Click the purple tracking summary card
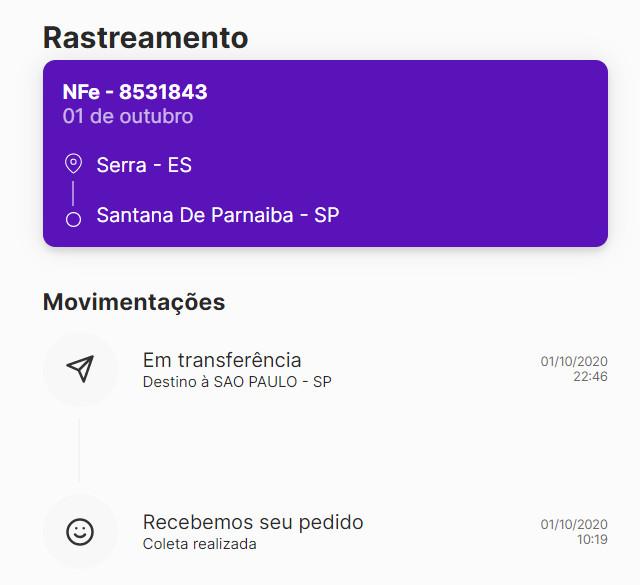This screenshot has width=640, height=585. pos(325,153)
